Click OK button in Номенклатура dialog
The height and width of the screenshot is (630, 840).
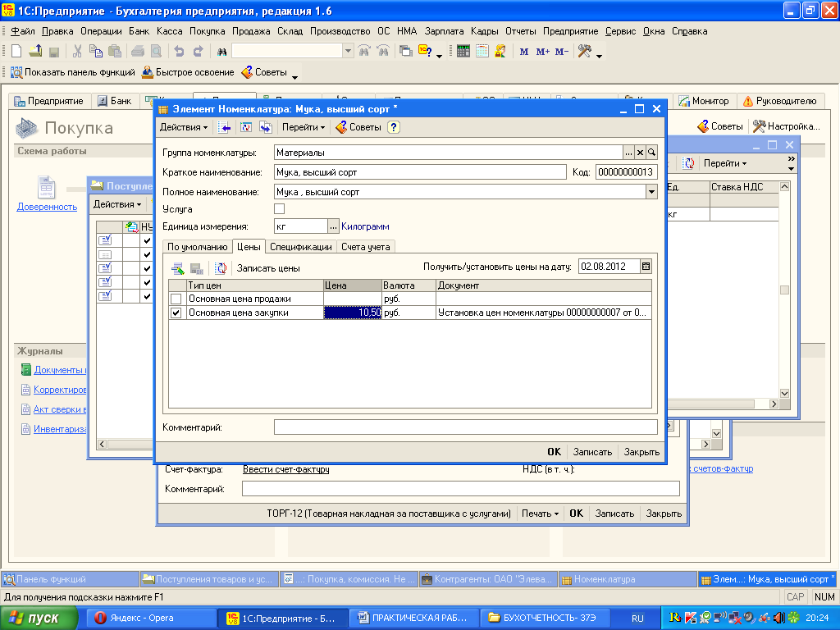(555, 452)
